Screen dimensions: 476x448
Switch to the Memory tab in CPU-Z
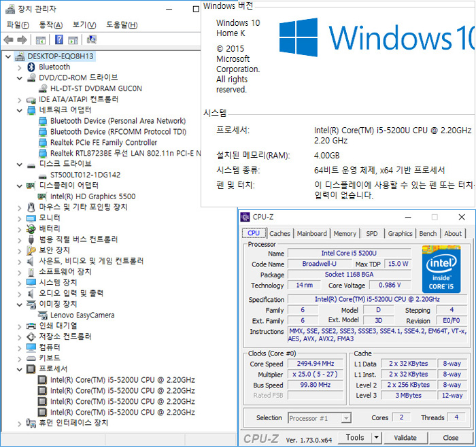[345, 233]
